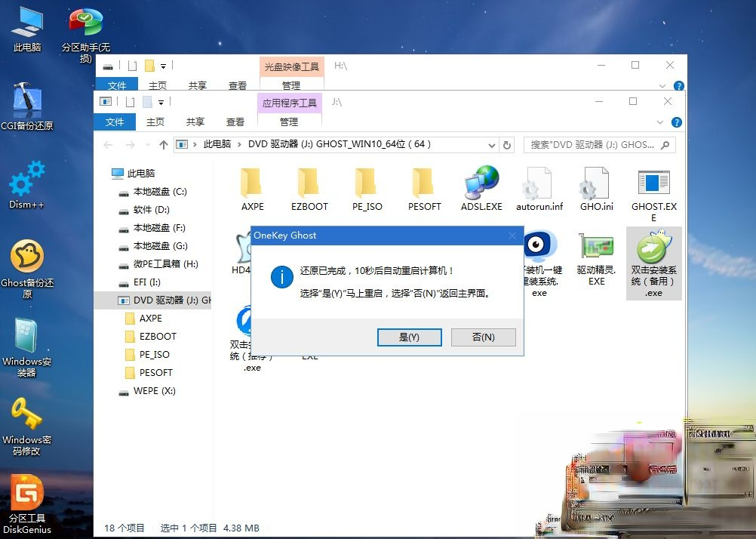Open 主页 tab in J: window
This screenshot has width=756, height=539.
click(x=155, y=122)
